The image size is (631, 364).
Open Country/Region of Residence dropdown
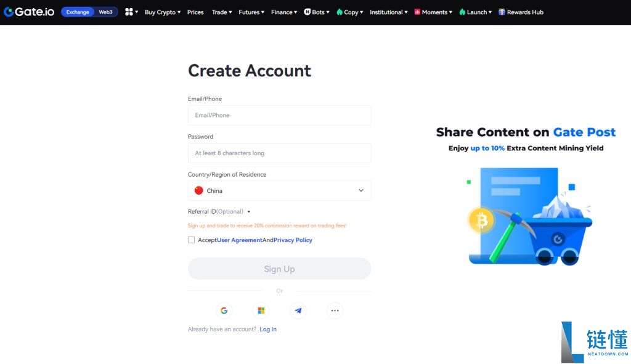[279, 190]
